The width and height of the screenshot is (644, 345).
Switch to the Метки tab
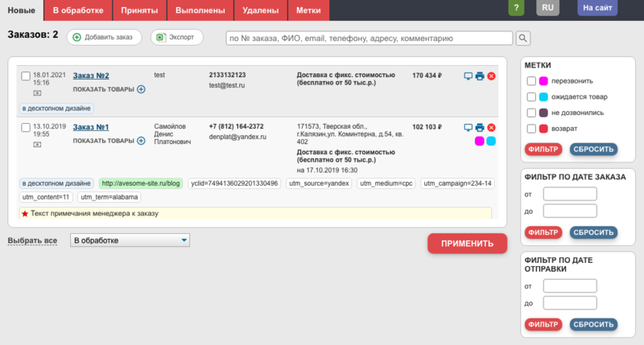pos(308,10)
